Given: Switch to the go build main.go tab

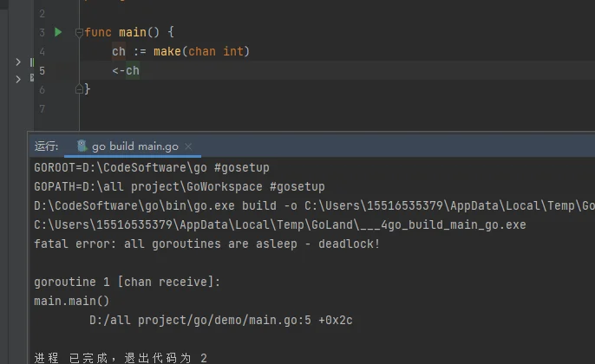Looking at the screenshot, I should point(135,146).
